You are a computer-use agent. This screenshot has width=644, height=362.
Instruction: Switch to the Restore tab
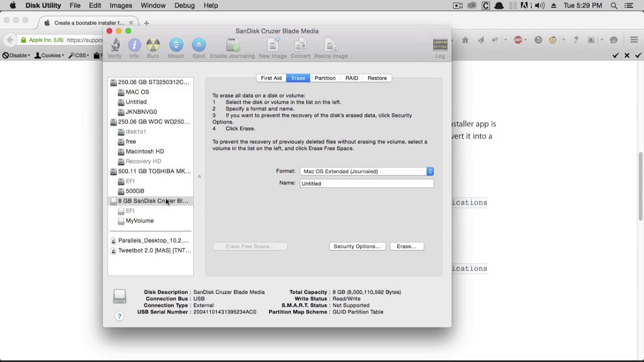[377, 78]
